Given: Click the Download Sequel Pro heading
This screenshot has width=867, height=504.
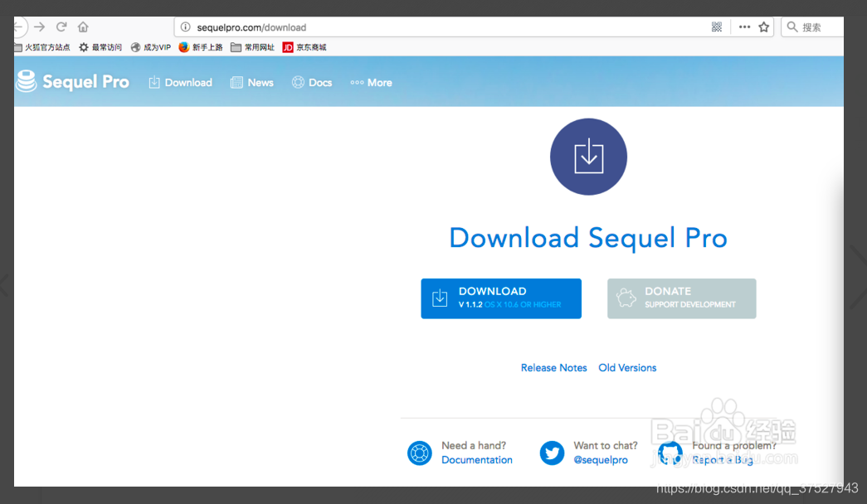Looking at the screenshot, I should tap(588, 238).
